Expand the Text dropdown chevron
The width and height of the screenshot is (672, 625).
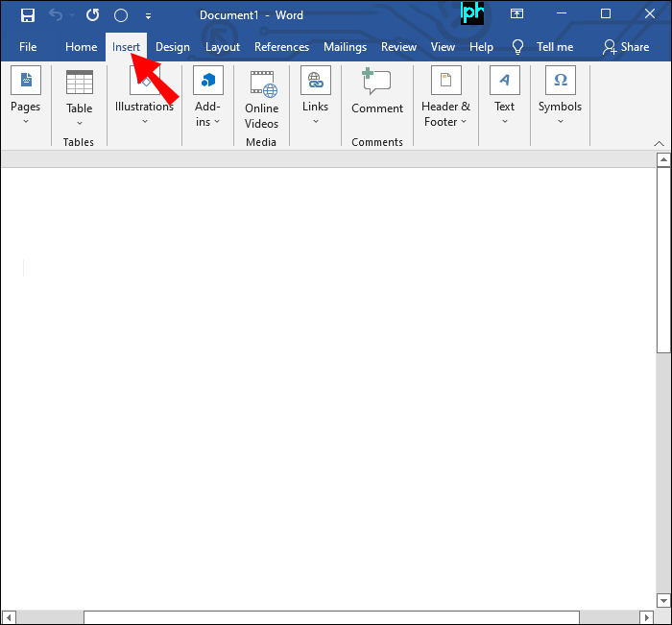pyautogui.click(x=505, y=122)
